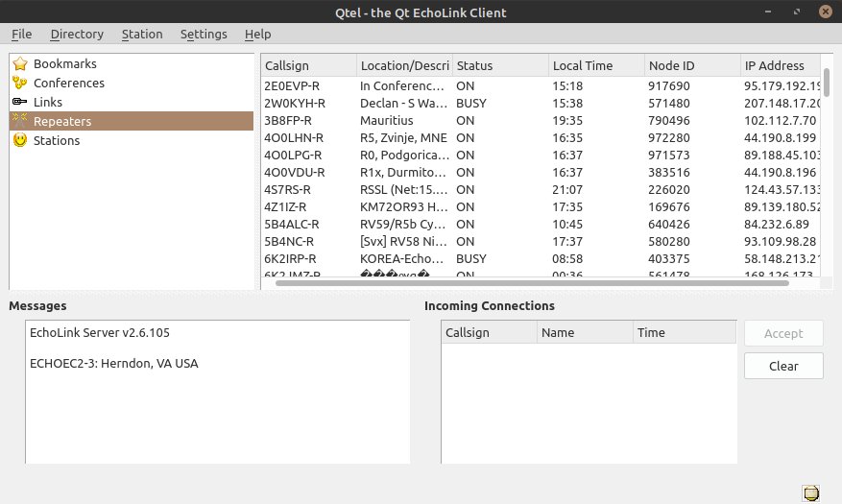The width and height of the screenshot is (842, 504).
Task: Click the BUSY status of 2W0KYH-R
Action: (471, 103)
